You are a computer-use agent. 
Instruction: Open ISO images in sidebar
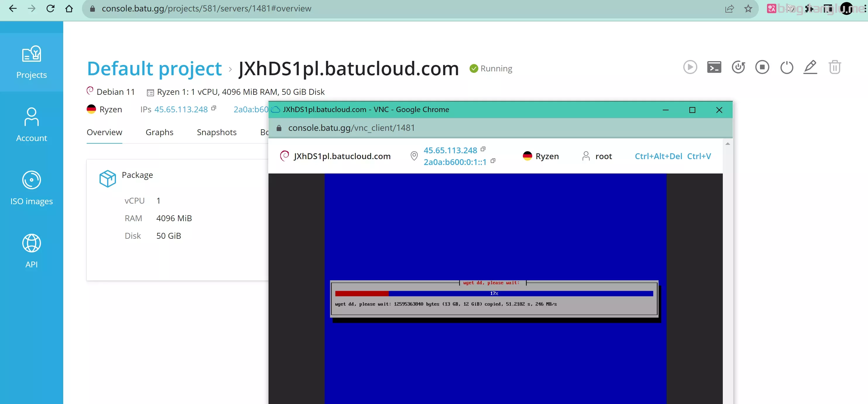click(31, 188)
